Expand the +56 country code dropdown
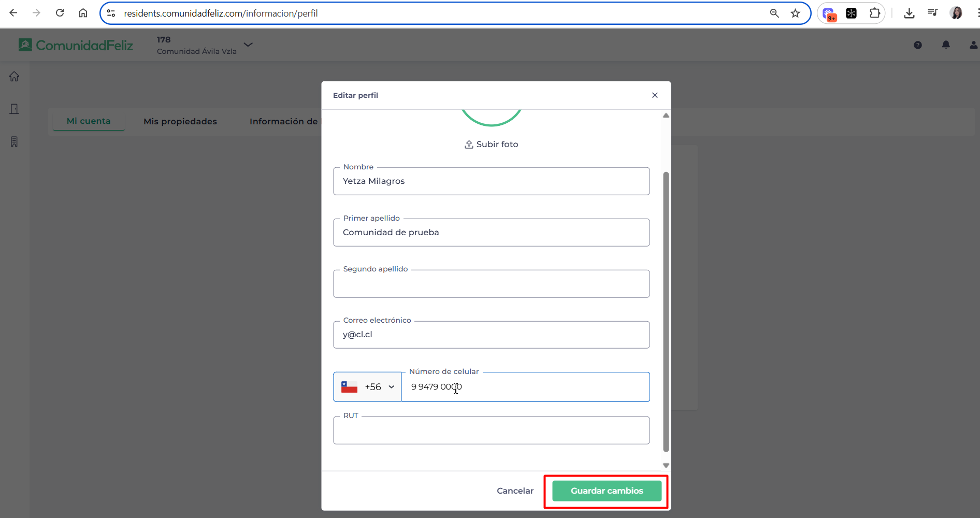Image resolution: width=980 pixels, height=518 pixels. (367, 387)
